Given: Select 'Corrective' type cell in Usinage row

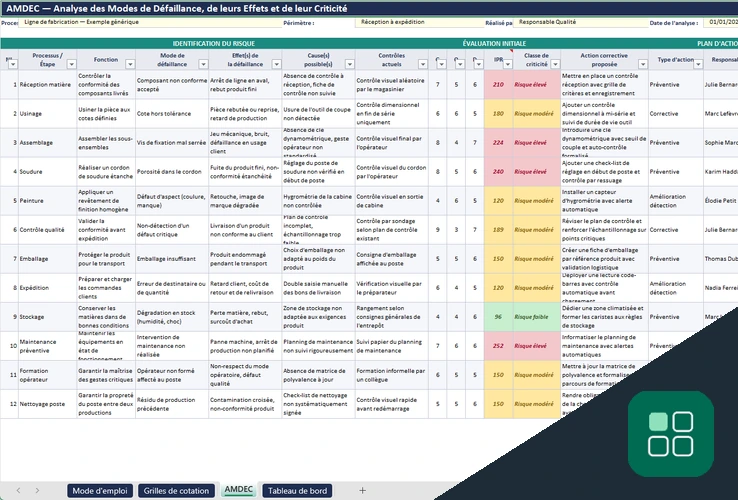Looking at the screenshot, I should pos(676,113).
